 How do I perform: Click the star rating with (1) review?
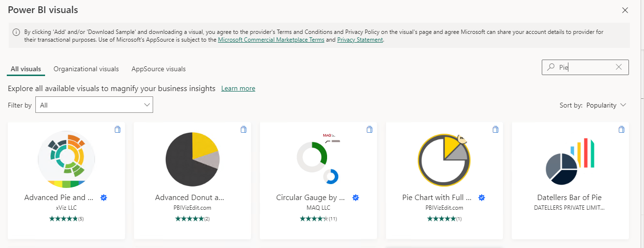click(444, 219)
